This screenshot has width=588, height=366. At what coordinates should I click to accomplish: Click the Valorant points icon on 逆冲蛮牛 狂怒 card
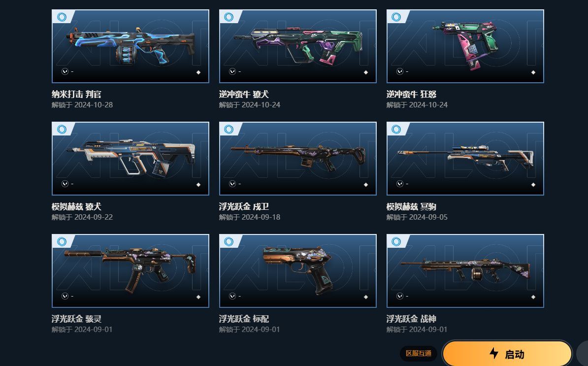click(x=400, y=71)
